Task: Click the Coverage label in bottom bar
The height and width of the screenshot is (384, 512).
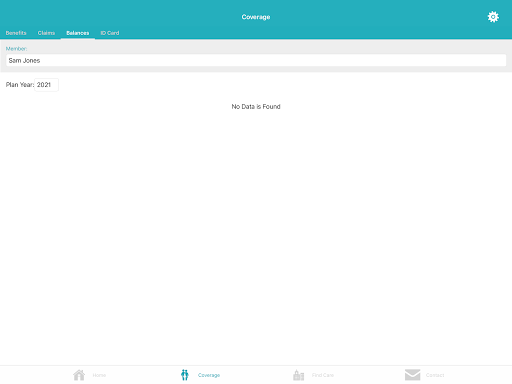Action: (209, 375)
